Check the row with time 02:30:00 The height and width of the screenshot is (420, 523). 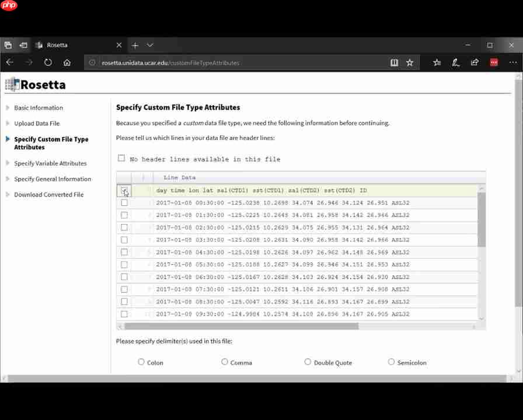pos(124,228)
